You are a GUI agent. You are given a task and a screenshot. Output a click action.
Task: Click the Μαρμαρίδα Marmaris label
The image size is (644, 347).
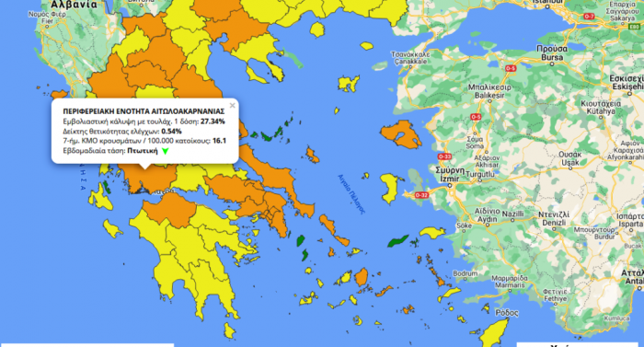tap(510, 282)
